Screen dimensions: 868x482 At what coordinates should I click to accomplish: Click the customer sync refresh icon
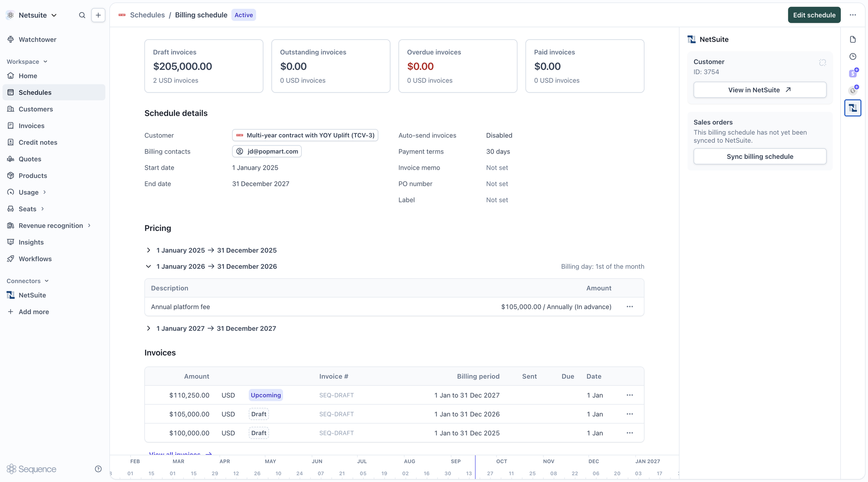pos(822,63)
